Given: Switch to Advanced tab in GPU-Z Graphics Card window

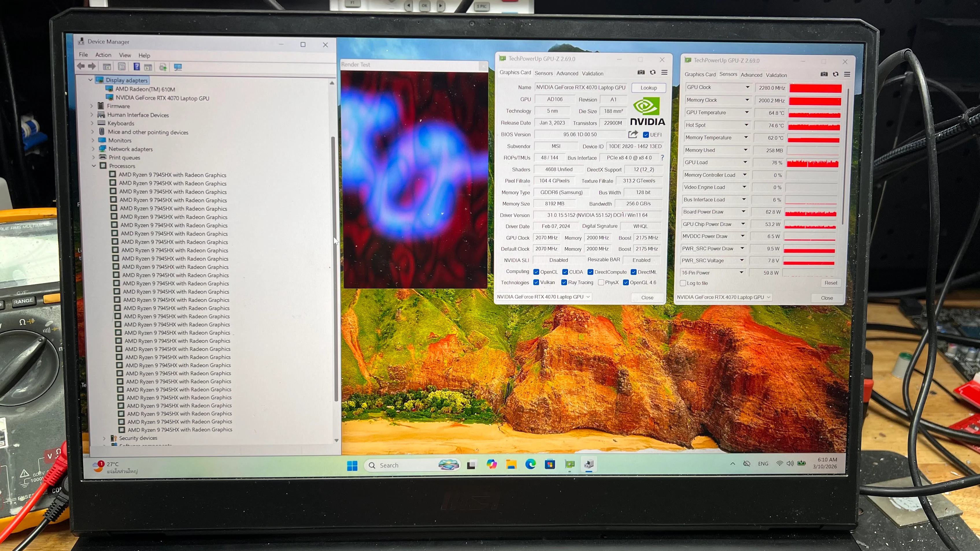Looking at the screenshot, I should (567, 73).
